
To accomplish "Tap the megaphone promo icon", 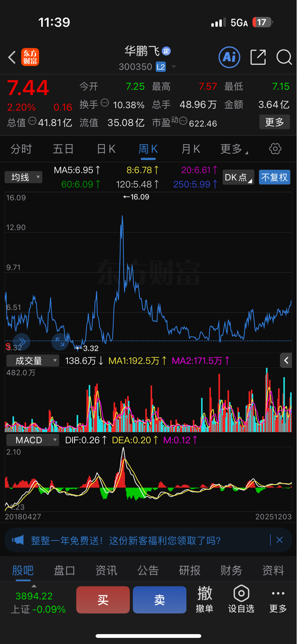I will 18,540.
